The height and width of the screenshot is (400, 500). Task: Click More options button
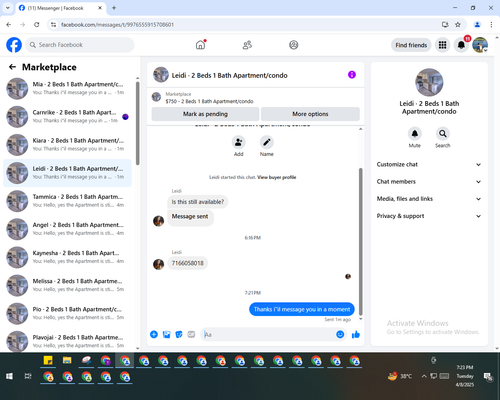click(x=310, y=114)
